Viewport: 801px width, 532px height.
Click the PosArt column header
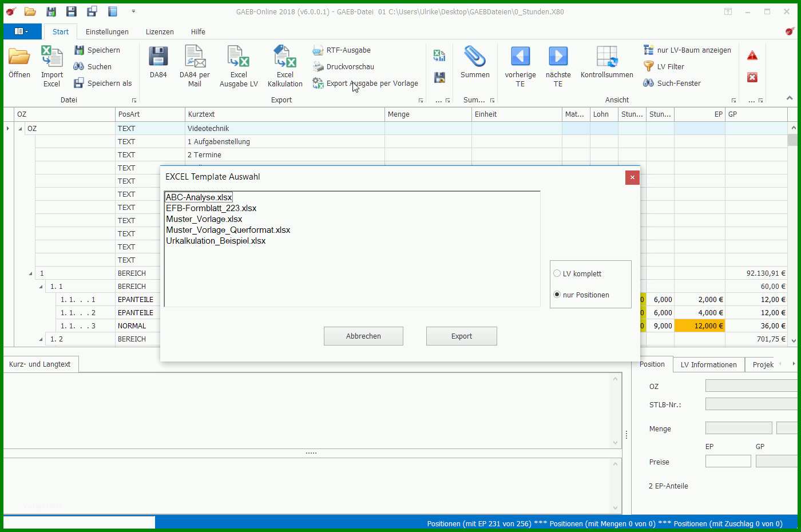coord(150,114)
